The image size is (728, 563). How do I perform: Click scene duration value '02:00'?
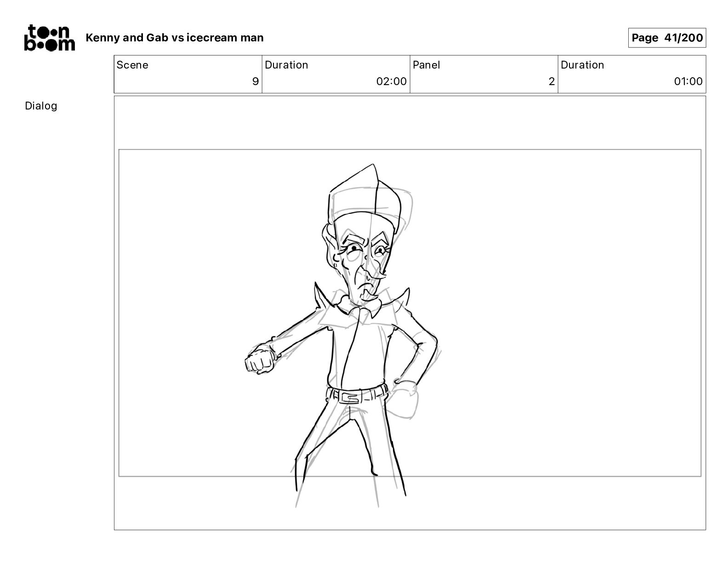[x=392, y=81]
